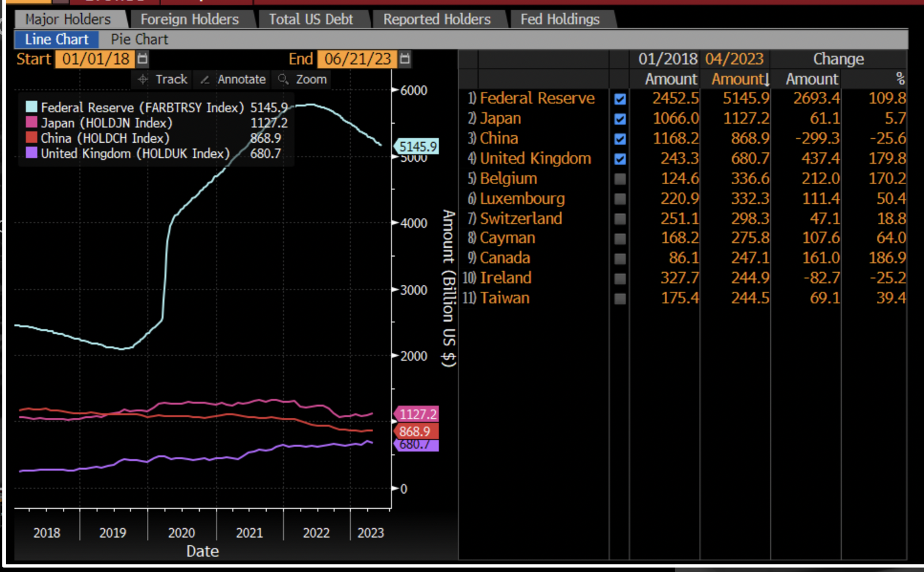The image size is (924, 572).
Task: Enable the Cayman series checkbox
Action: 620,238
